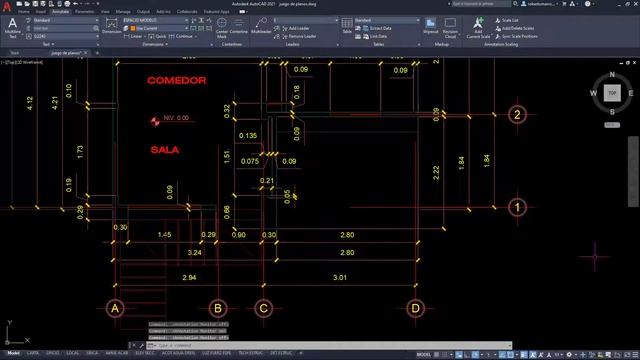Open the table style dropdown showing Standard
The image size is (640, 360).
[387, 20]
